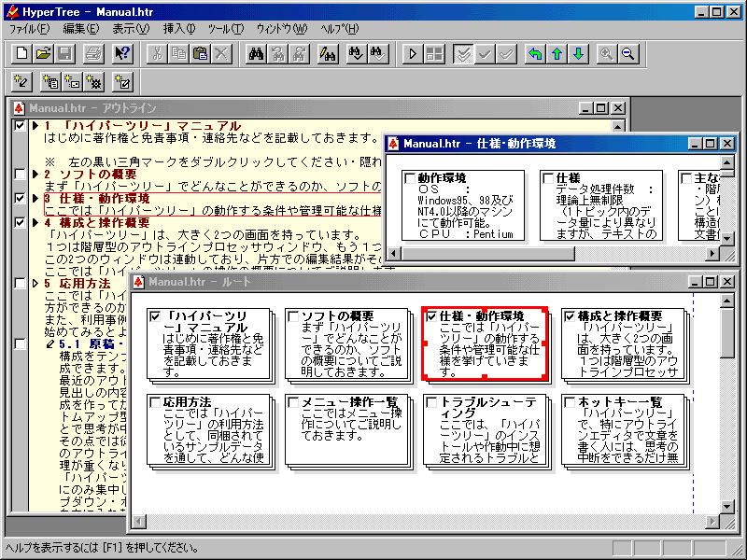This screenshot has width=747, height=560.
Task: Uncheck outline item 1 「ハイパーツリー」マニュアル checkbox
Action: coord(20,126)
